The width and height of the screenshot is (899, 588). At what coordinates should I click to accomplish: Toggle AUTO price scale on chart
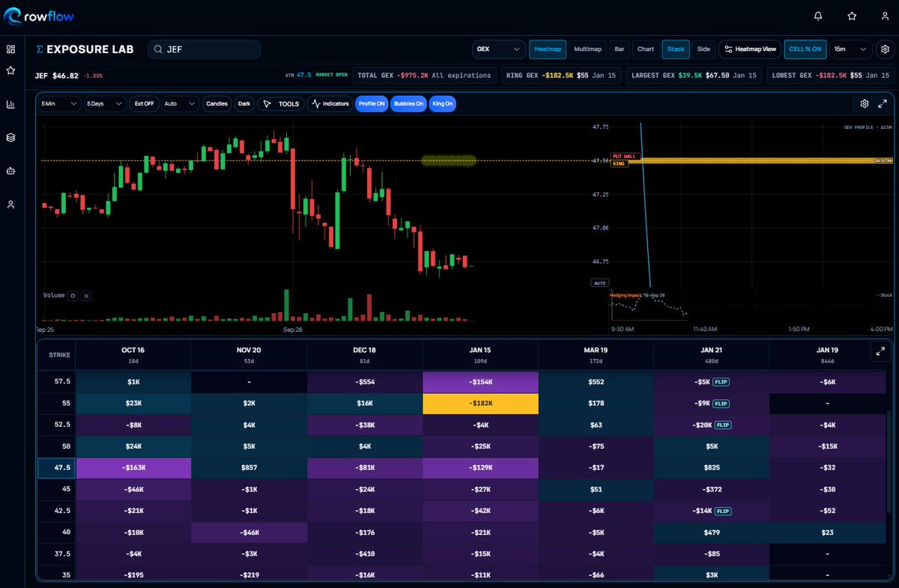[599, 283]
